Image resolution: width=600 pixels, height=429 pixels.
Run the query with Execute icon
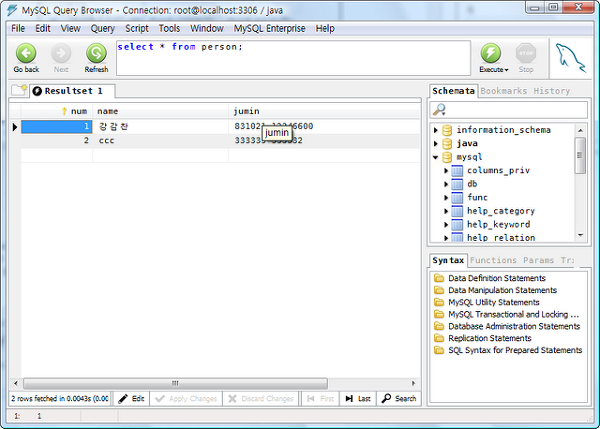point(491,53)
